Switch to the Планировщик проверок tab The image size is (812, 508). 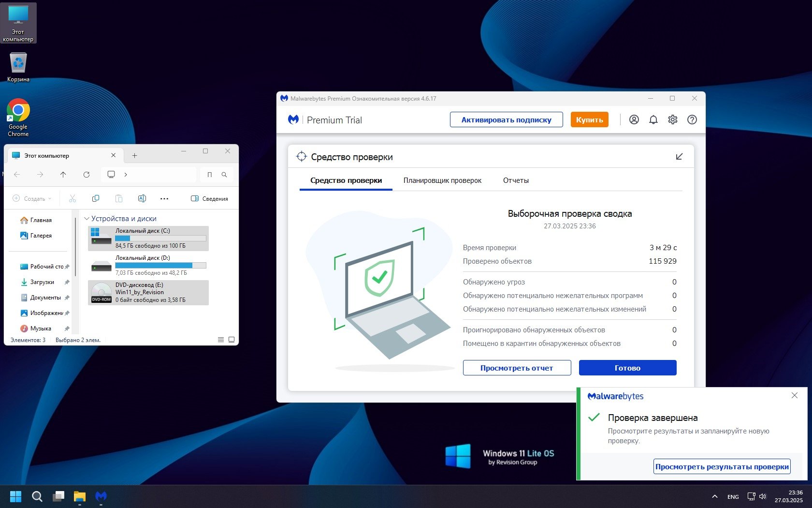[442, 180]
